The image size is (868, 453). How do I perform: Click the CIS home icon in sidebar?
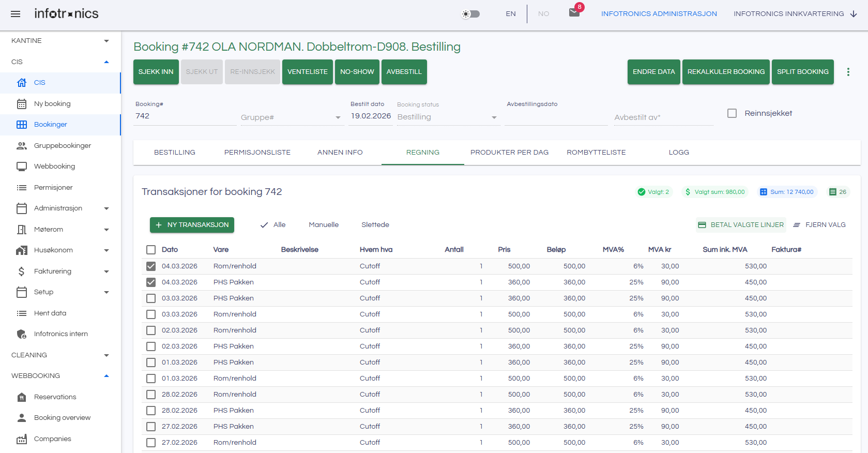click(x=22, y=83)
